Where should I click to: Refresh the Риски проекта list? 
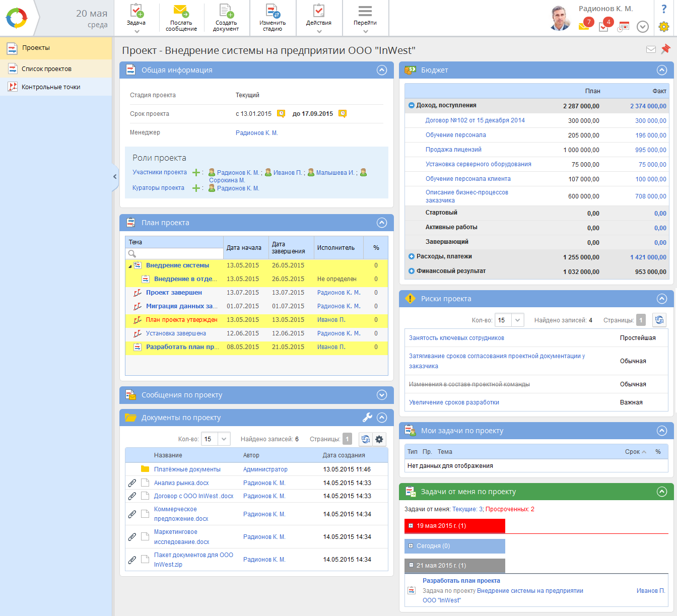click(x=659, y=320)
